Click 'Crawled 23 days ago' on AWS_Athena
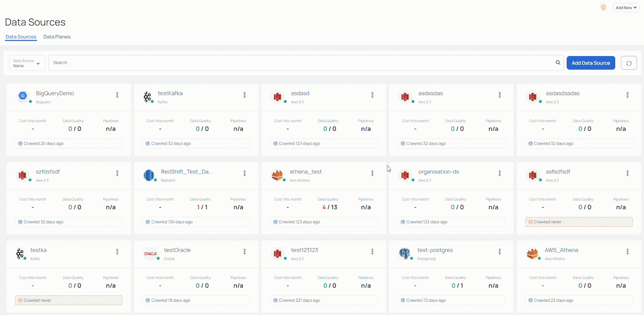Screen dimensions: 644x315 pyautogui.click(x=579, y=300)
